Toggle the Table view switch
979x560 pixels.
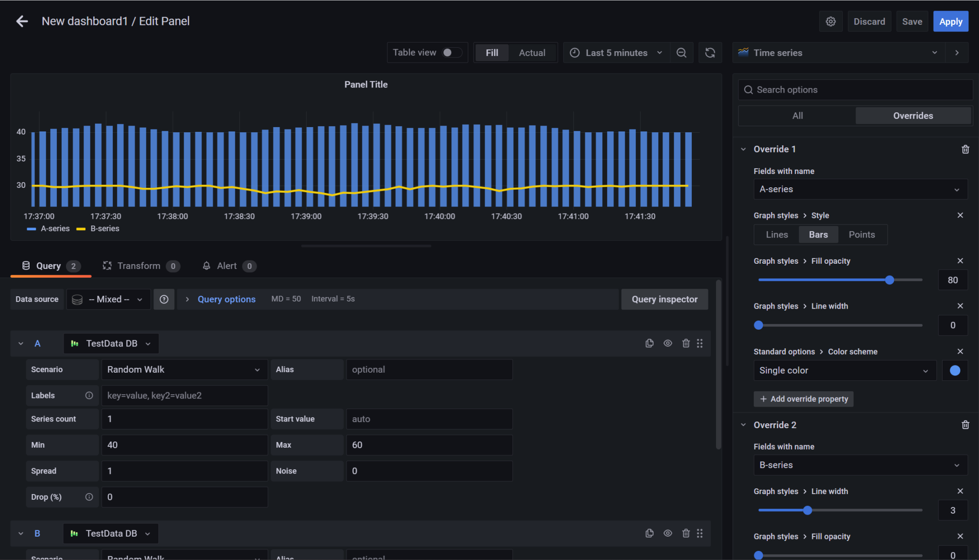452,53
